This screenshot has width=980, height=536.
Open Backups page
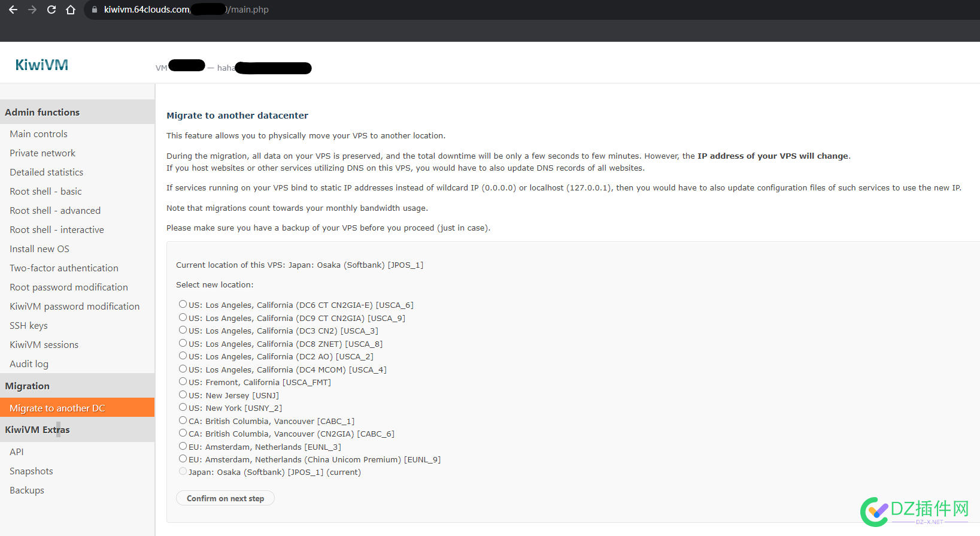tap(27, 490)
